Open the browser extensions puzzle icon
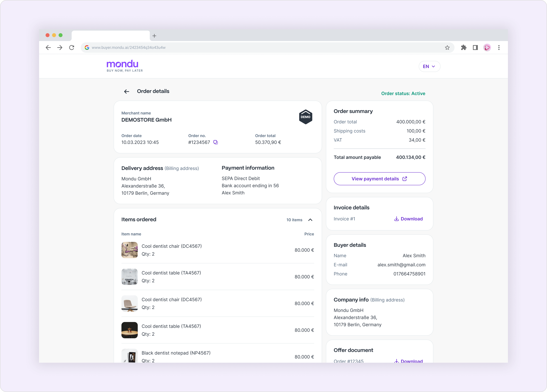Image resolution: width=547 pixels, height=392 pixels. point(463,48)
